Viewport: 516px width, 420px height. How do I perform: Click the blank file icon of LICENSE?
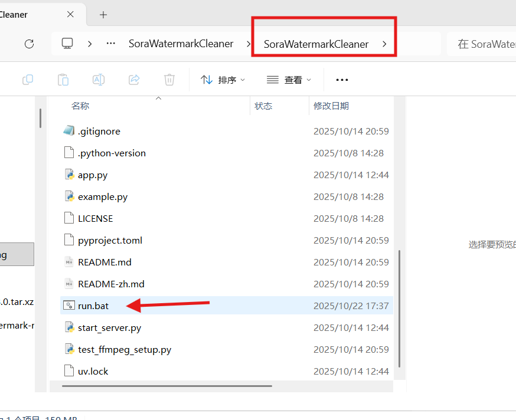pyautogui.click(x=68, y=218)
